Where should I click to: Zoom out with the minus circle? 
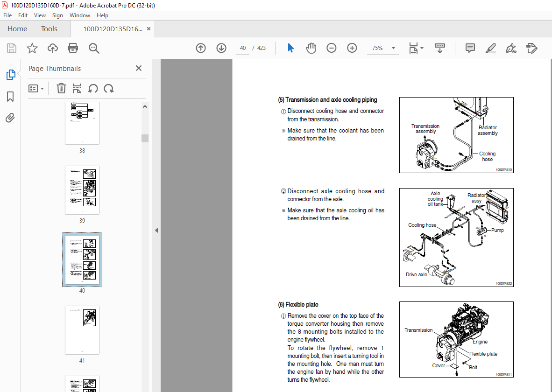(x=331, y=48)
